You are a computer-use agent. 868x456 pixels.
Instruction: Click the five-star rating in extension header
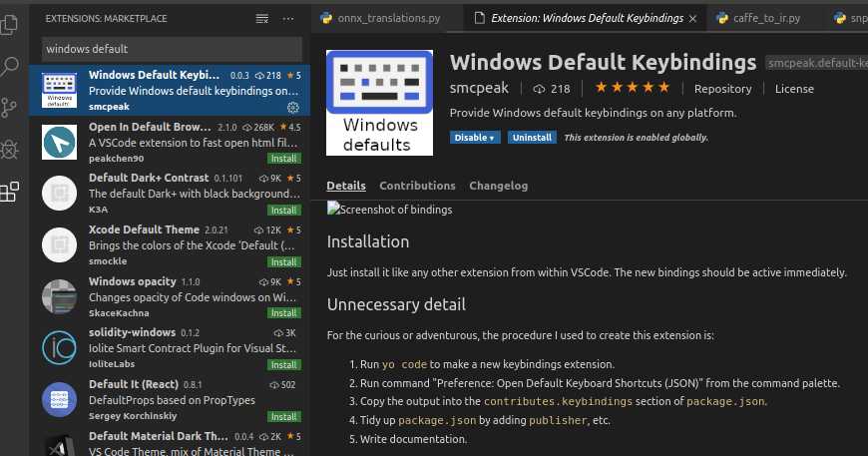tap(633, 88)
